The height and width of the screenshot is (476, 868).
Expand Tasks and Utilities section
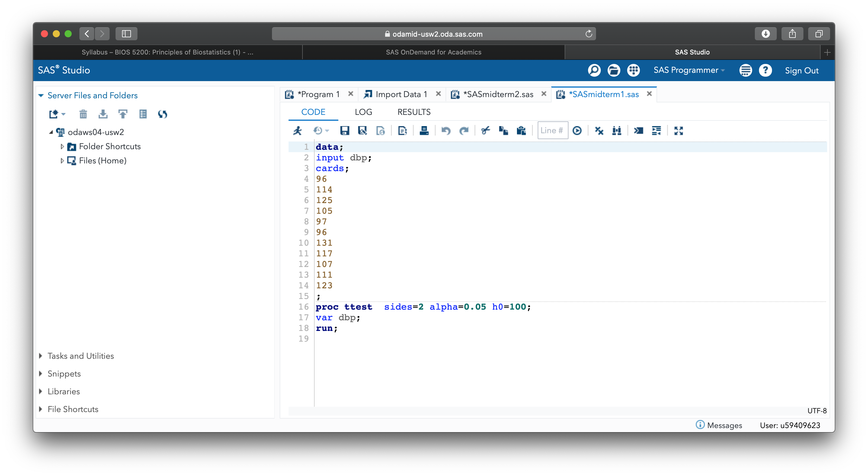(x=41, y=356)
